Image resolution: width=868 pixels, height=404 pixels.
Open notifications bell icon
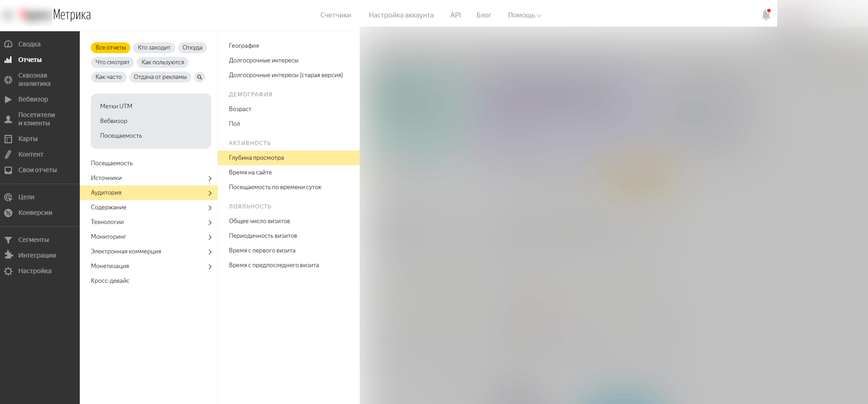pos(766,15)
